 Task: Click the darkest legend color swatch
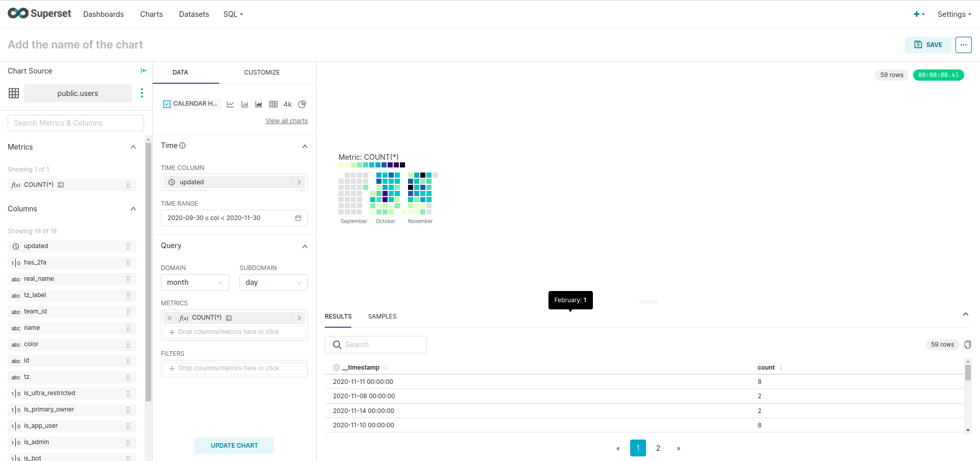tap(402, 165)
